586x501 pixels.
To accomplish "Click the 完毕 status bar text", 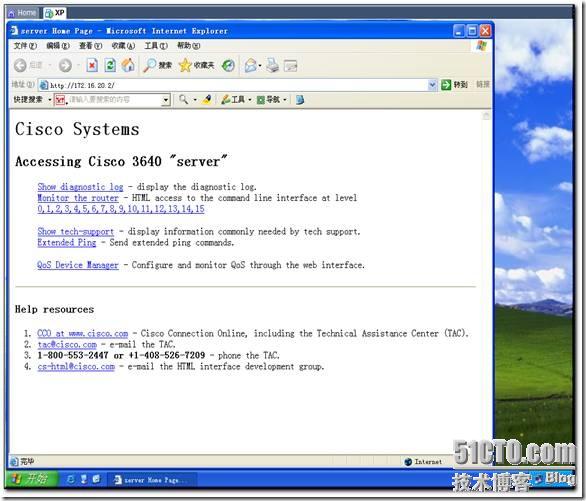I will 27,462.
